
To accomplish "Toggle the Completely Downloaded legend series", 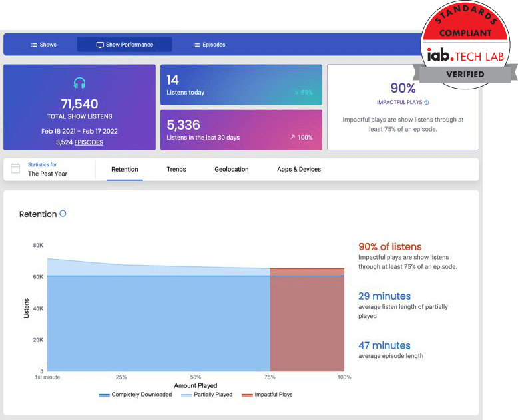I will click(135, 395).
